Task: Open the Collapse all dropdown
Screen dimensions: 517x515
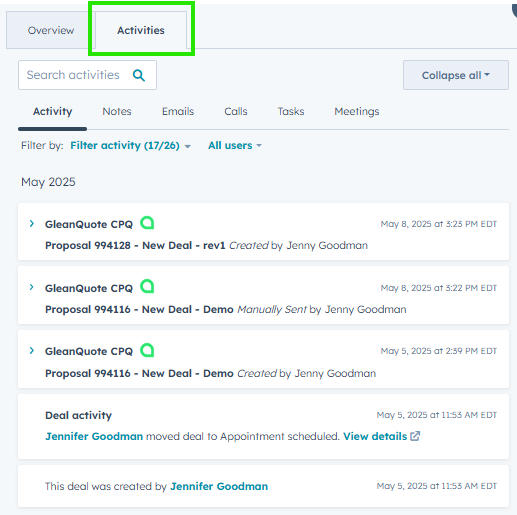Action: (456, 75)
